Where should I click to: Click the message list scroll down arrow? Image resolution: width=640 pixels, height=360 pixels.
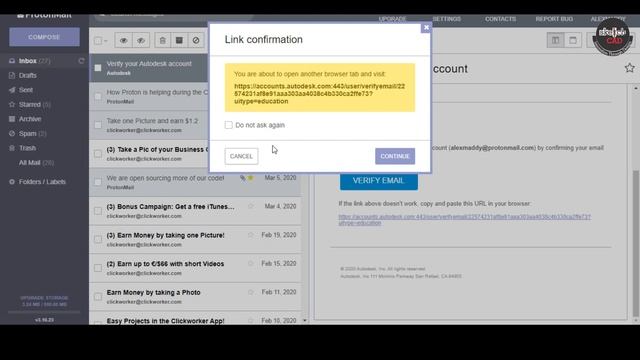pos(304,321)
